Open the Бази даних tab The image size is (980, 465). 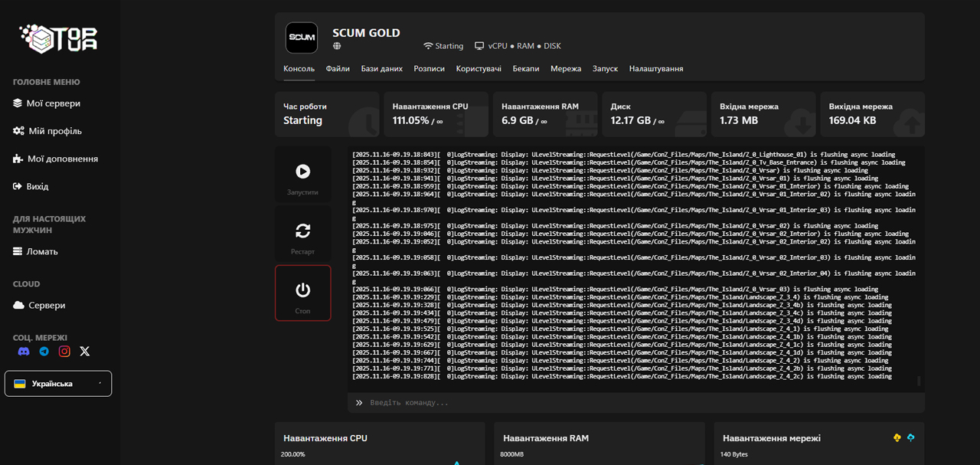(x=381, y=69)
